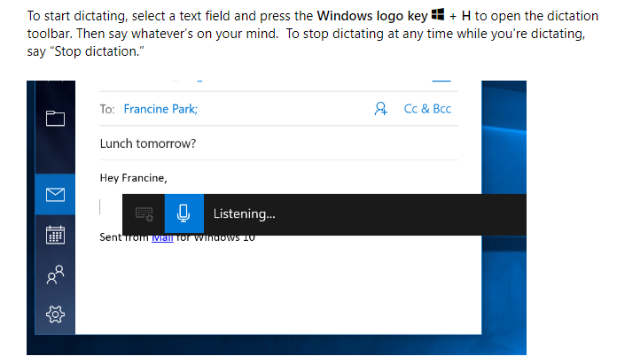Click the Lunch tomorrow? subject field
Viewport: 617px width, 364px height.
point(148,143)
